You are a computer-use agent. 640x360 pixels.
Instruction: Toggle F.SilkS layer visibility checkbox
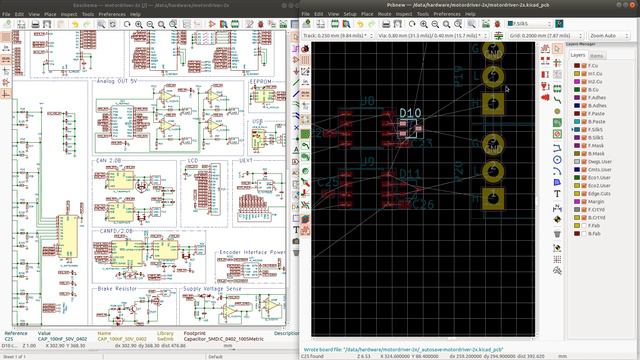tap(584, 130)
